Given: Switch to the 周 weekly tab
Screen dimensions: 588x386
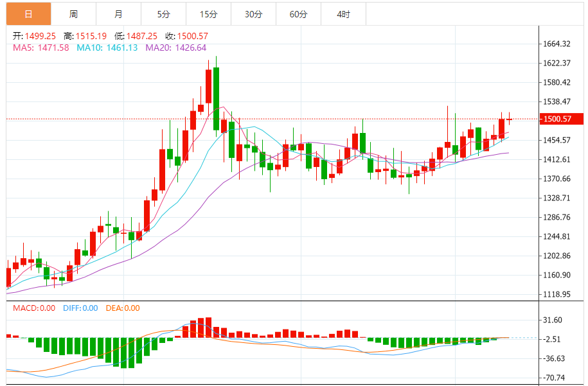Looking at the screenshot, I should [73, 14].
